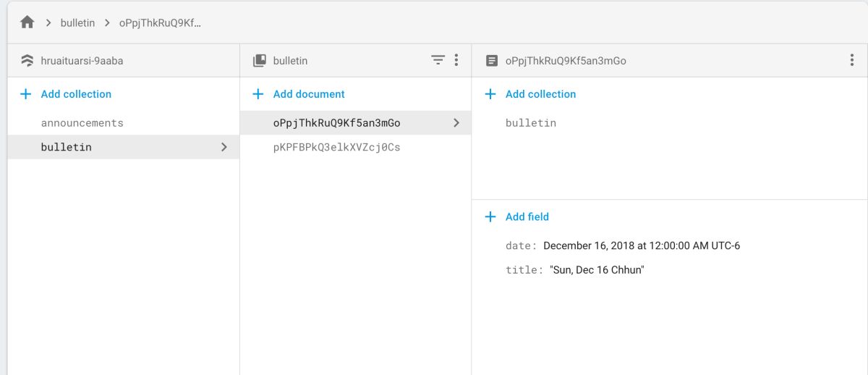Click first breadcrumb chevron after home
868x375 pixels.
point(48,22)
